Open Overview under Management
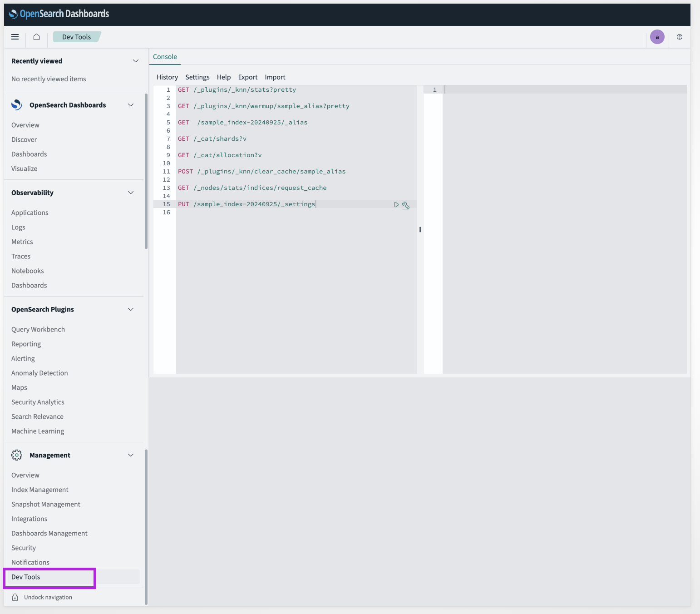 (25, 475)
